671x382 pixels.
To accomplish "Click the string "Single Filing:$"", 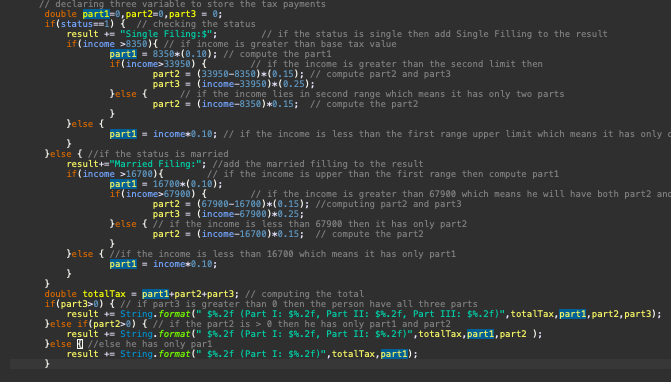I will [x=166, y=34].
